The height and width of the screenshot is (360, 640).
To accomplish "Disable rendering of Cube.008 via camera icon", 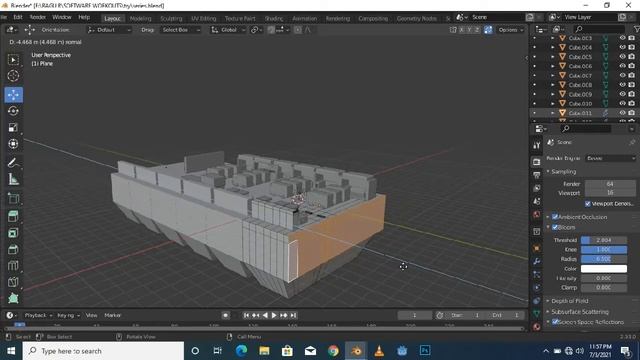I will coord(632,85).
